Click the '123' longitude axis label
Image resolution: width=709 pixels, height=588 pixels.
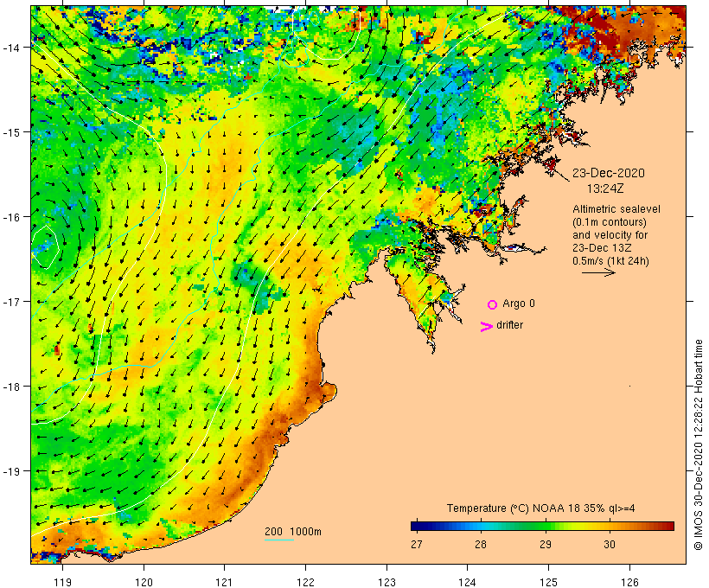386,582
